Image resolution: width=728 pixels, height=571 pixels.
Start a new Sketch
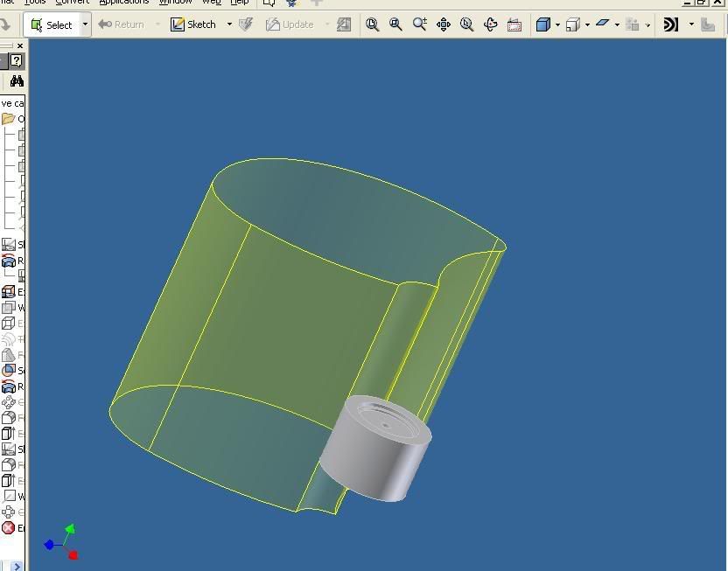point(193,24)
